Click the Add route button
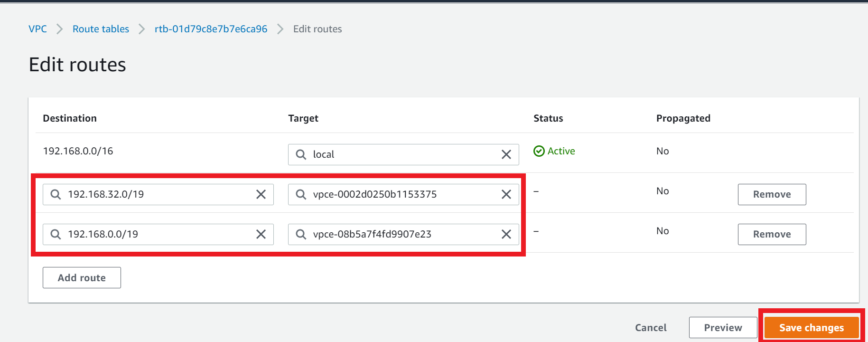The width and height of the screenshot is (868, 342). [82, 278]
